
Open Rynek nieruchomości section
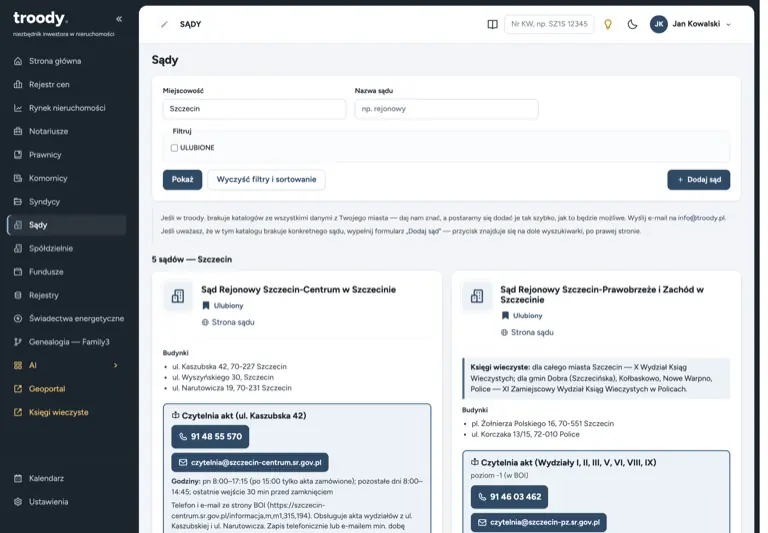coord(67,108)
